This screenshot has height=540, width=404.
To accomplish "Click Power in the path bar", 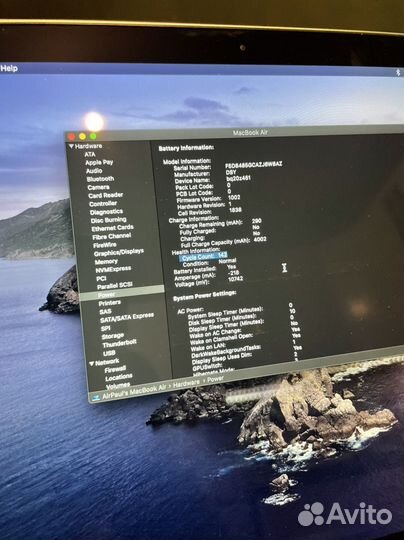I will click(215, 379).
